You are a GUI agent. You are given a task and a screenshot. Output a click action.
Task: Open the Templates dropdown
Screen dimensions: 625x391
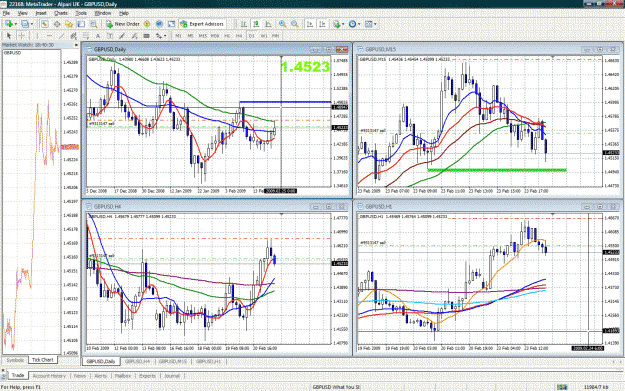[370, 24]
